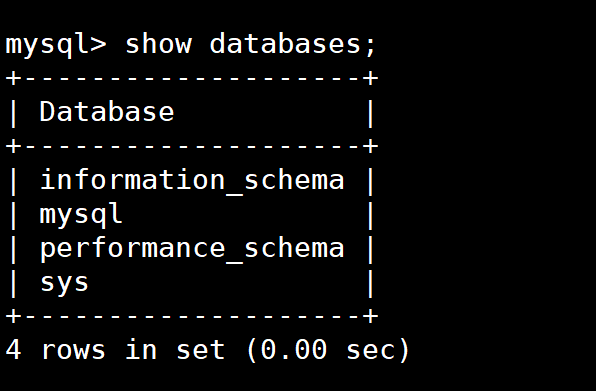This screenshot has height=391, width=596.
Task: Select the performance_schema database row
Action: 192,249
